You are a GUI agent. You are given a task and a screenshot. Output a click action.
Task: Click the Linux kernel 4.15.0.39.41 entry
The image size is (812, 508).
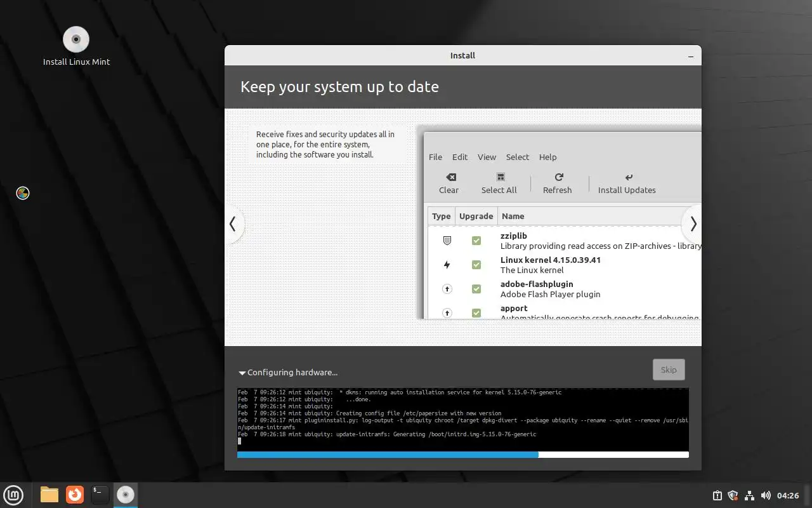tap(551, 260)
